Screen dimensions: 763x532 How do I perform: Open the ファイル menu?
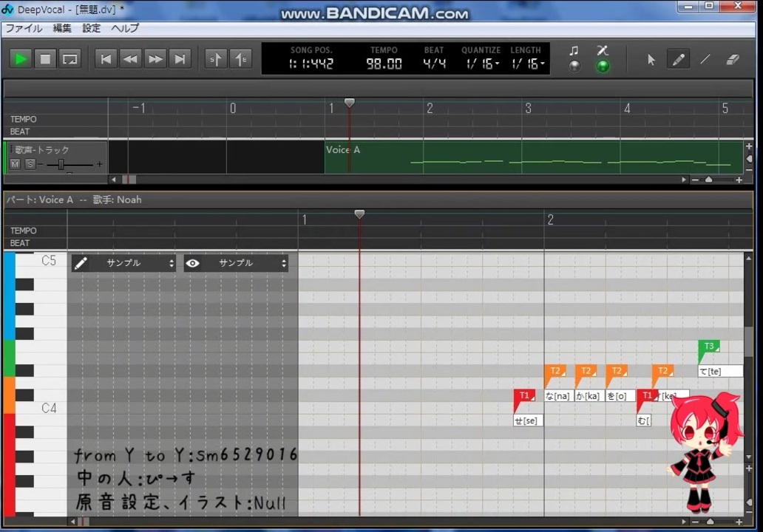coord(24,28)
